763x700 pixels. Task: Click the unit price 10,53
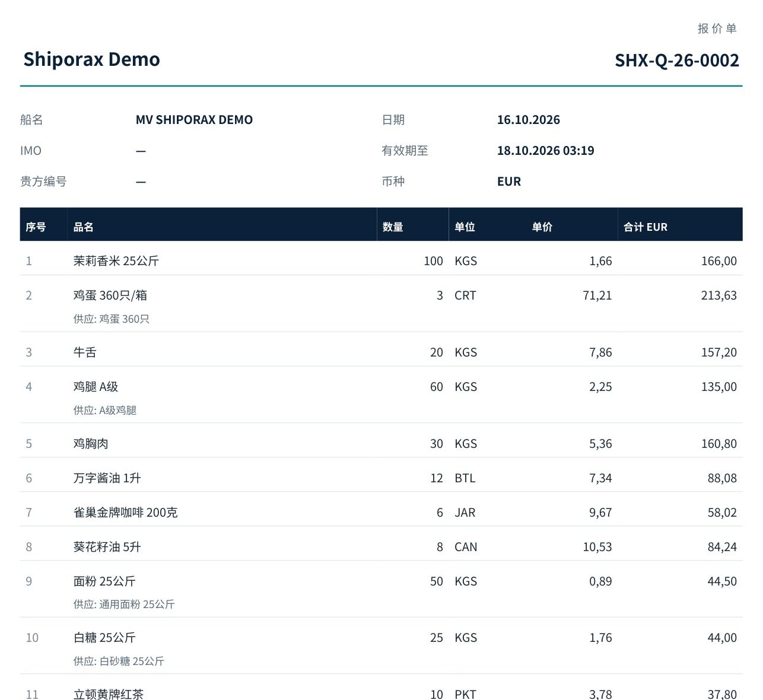[x=597, y=547]
